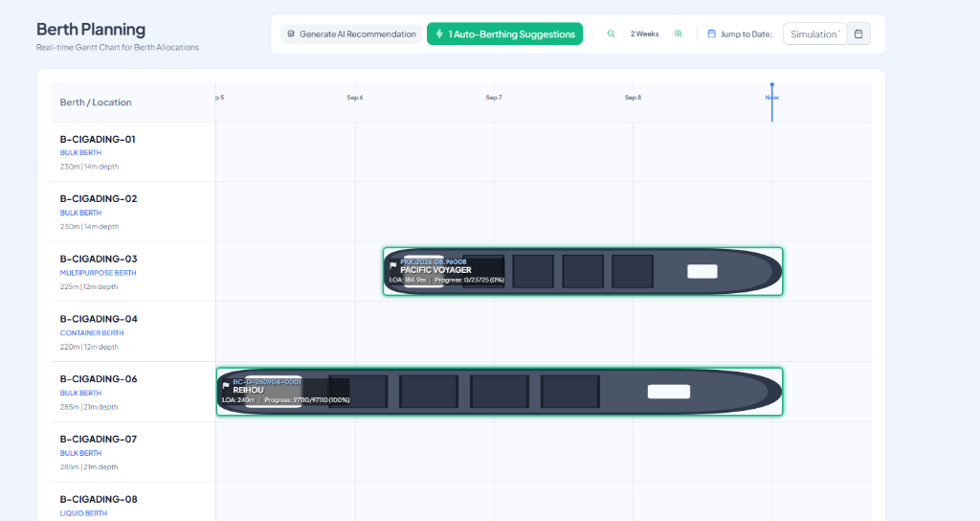Screen dimensions: 980x521
Task: Click 285m | 21m depth under B-CIGADING-07
Action: coord(89,466)
